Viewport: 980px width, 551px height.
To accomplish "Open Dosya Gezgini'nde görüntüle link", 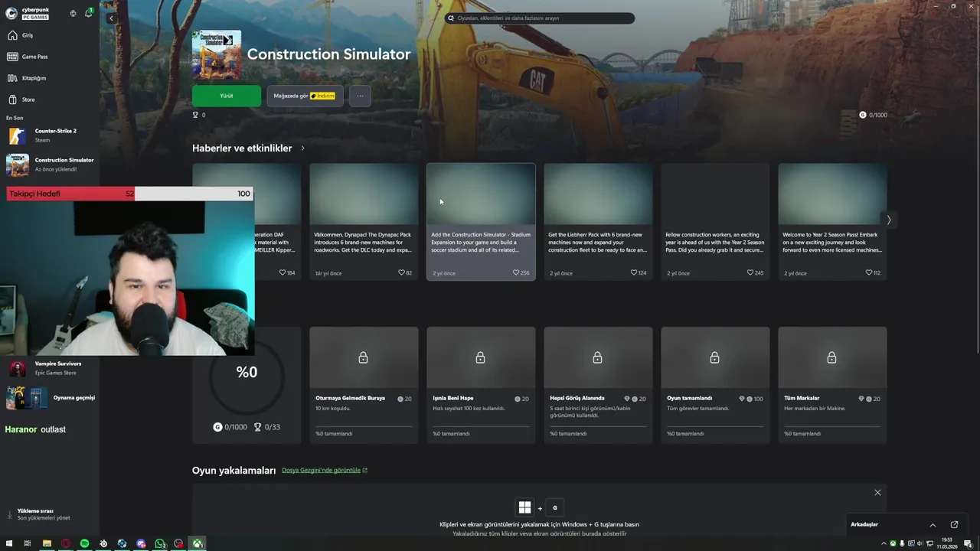I will [x=325, y=470].
